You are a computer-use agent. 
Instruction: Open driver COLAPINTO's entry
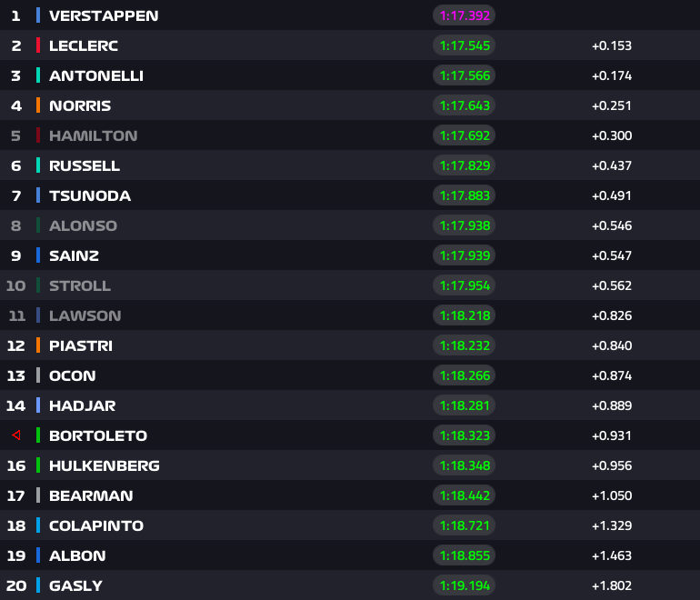(96, 525)
